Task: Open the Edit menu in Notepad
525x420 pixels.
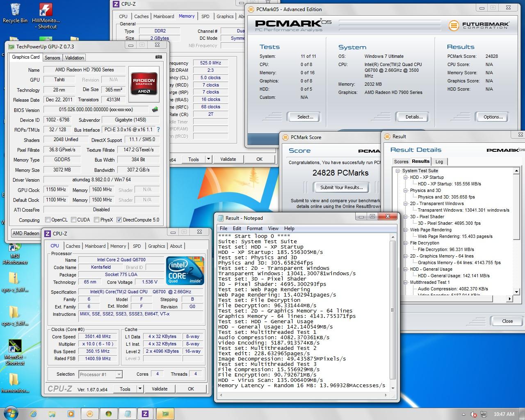Action: (x=237, y=228)
